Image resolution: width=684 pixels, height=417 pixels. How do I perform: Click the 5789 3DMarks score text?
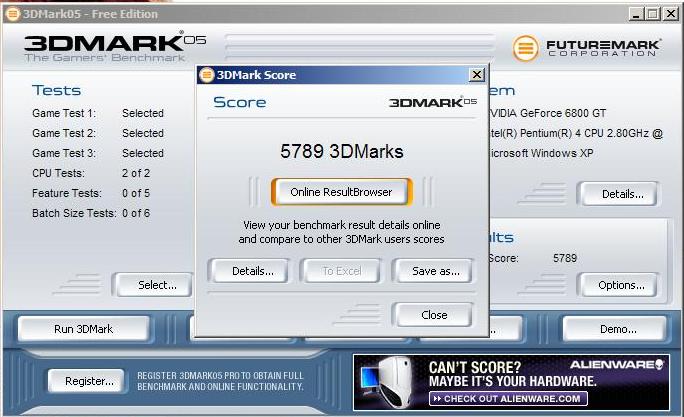click(x=342, y=151)
